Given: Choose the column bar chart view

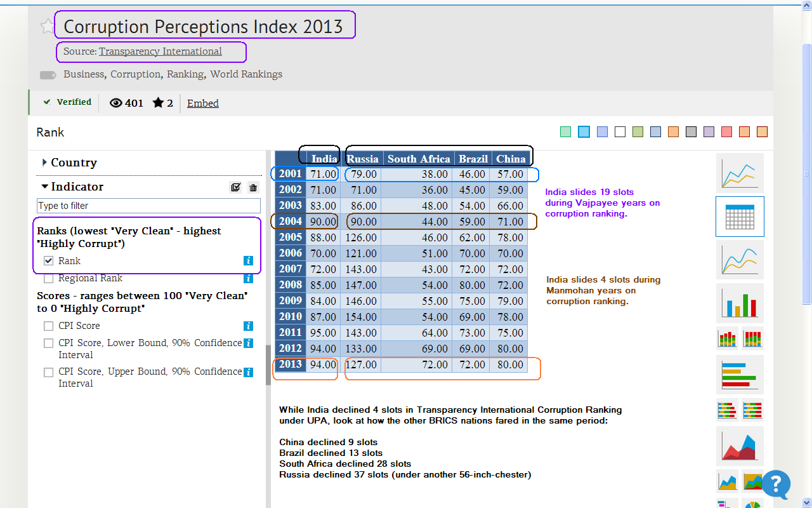Looking at the screenshot, I should pyautogui.click(x=740, y=303).
